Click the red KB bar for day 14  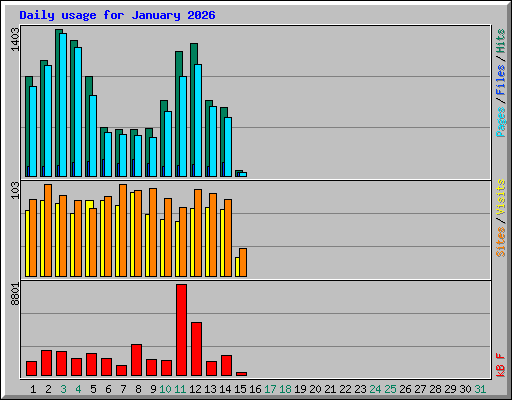point(226,366)
